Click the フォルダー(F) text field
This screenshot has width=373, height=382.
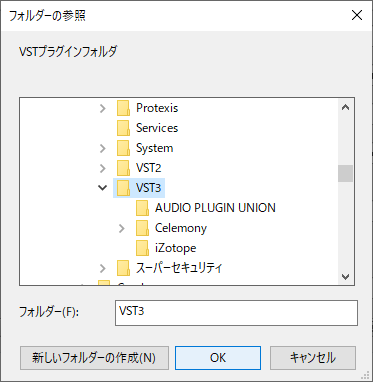236,313
